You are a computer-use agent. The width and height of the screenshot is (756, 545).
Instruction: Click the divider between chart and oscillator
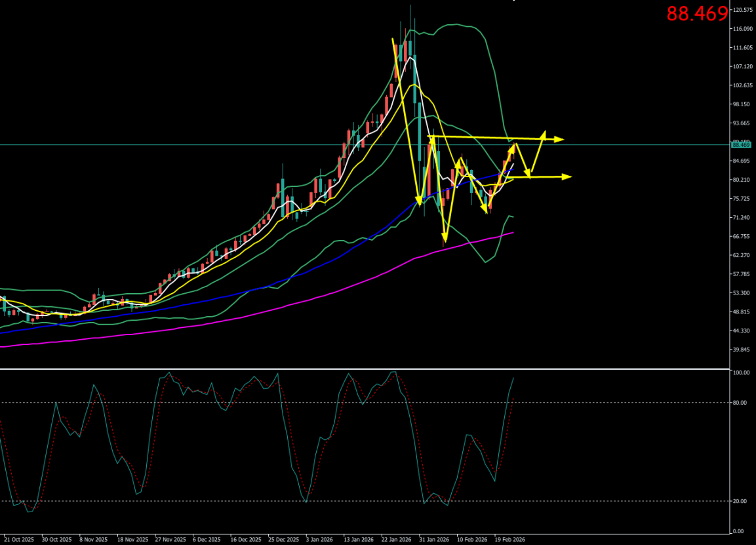point(365,369)
